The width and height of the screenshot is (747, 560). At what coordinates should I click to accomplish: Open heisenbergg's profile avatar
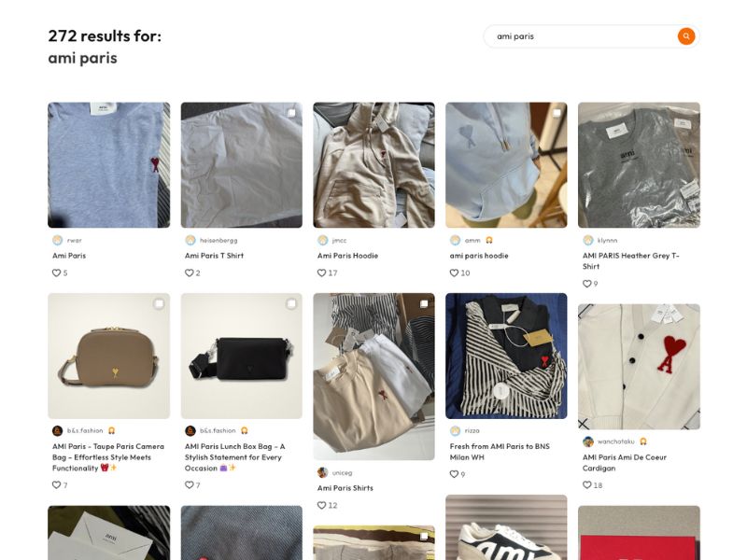(x=190, y=240)
